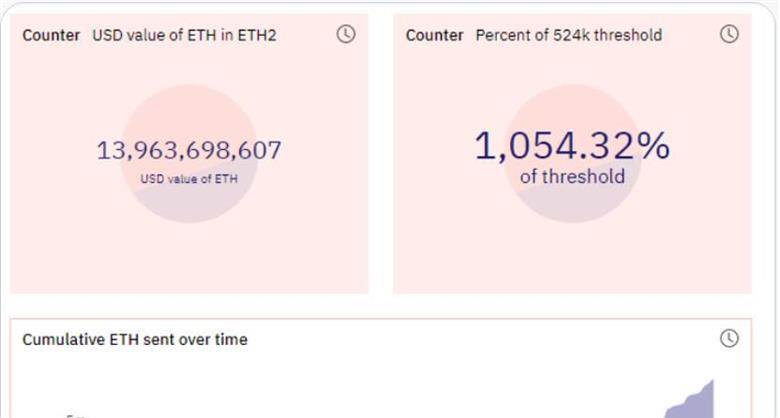The image size is (780, 418).
Task: Click the Dune circle logo behind 1,054.32%
Action: 573,153
